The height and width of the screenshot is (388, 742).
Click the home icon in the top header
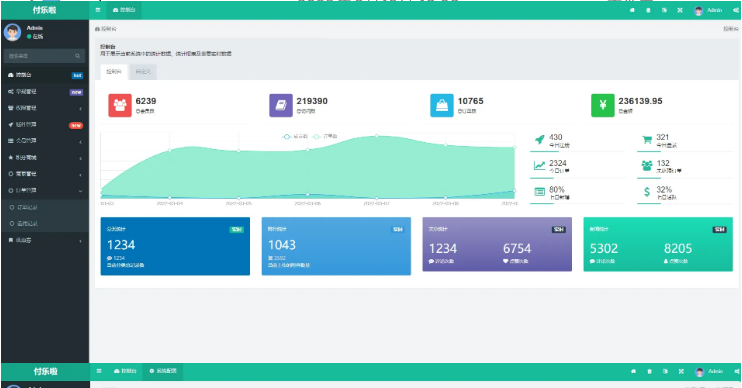632,10
